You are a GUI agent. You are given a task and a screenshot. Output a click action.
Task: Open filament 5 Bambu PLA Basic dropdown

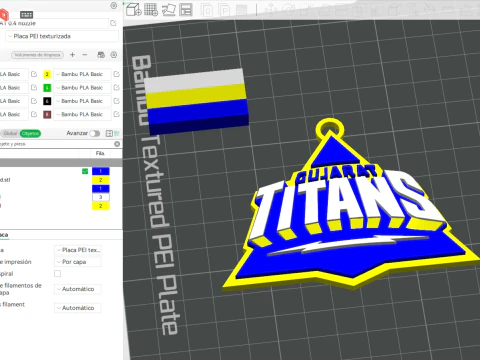tap(82, 88)
